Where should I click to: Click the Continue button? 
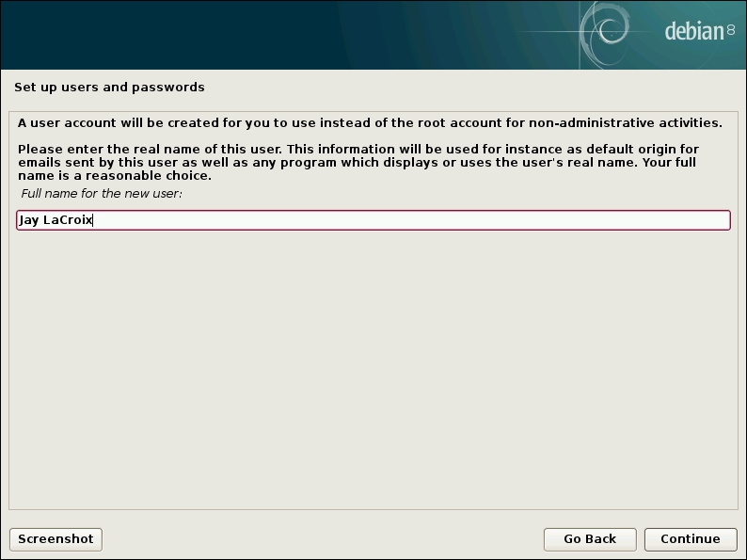[691, 539]
